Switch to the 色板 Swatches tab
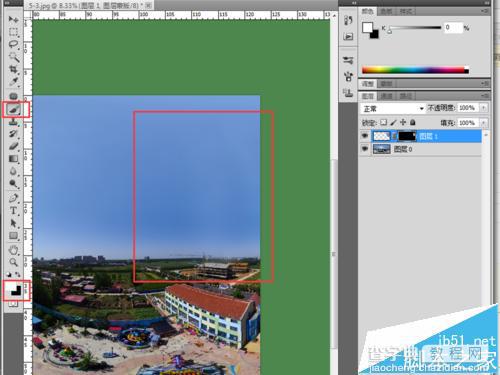Screen dimensions: 500x375 coord(386,11)
